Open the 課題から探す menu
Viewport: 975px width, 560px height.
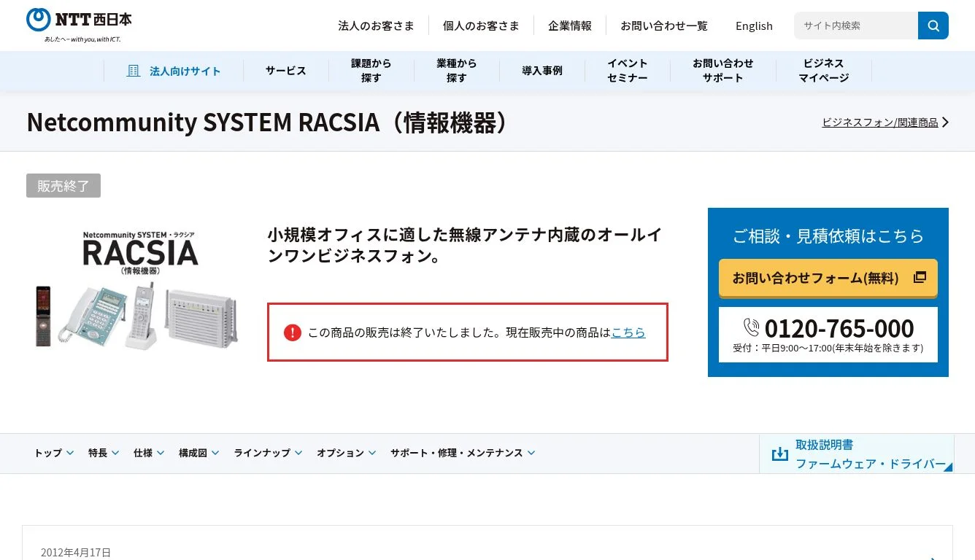371,71
